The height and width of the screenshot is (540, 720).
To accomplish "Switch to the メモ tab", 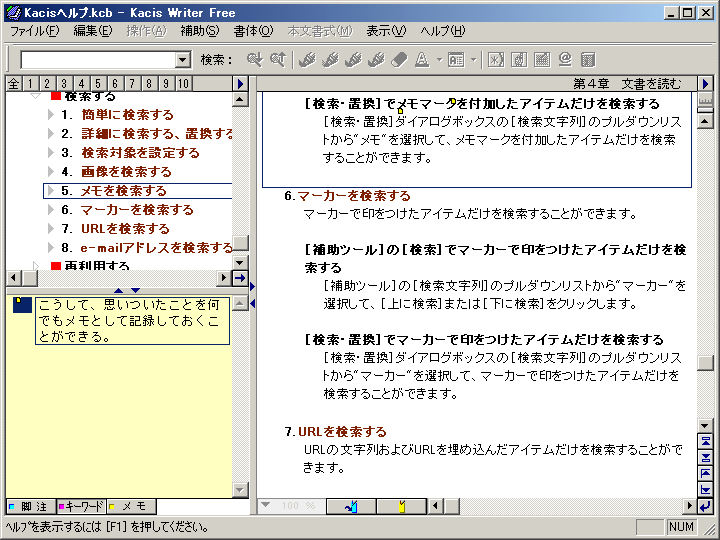I will coord(131,506).
